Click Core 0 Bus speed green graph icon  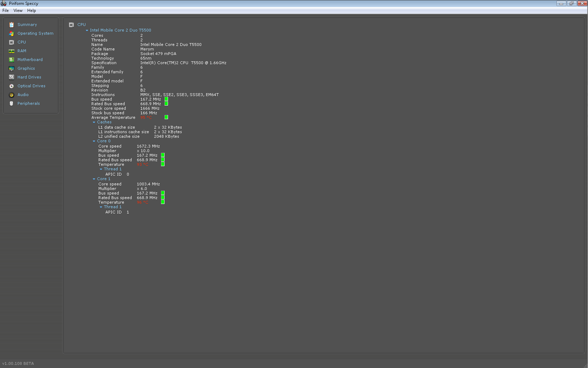point(163,155)
